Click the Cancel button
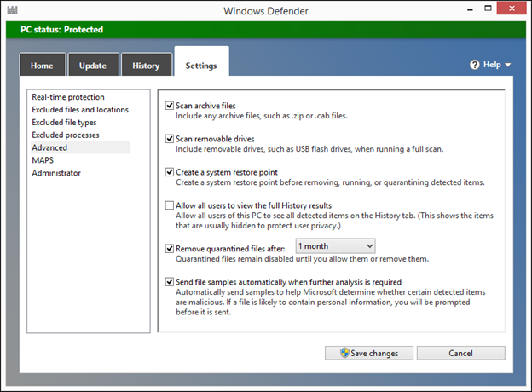532x392 pixels. point(460,353)
